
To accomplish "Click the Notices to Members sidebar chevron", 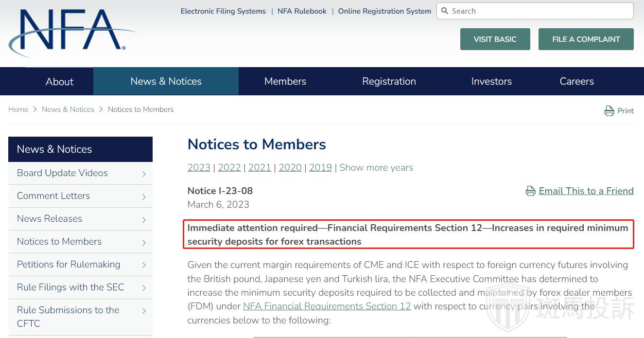I will [x=144, y=242].
